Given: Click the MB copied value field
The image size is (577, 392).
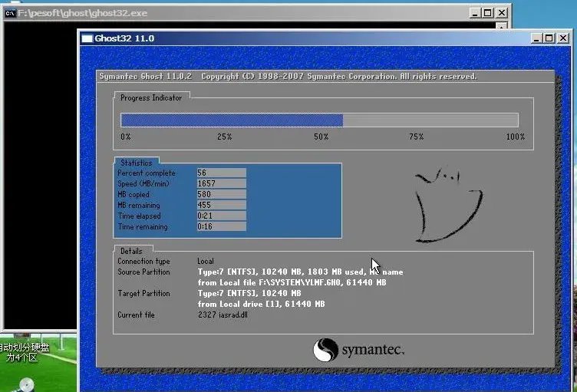Looking at the screenshot, I should tap(221, 195).
